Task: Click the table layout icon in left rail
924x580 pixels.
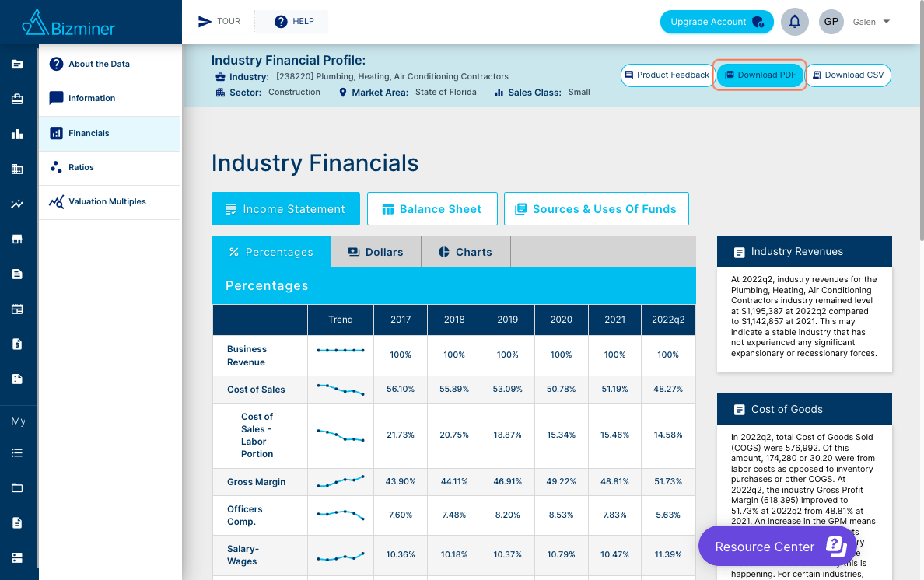Action: pos(17,309)
